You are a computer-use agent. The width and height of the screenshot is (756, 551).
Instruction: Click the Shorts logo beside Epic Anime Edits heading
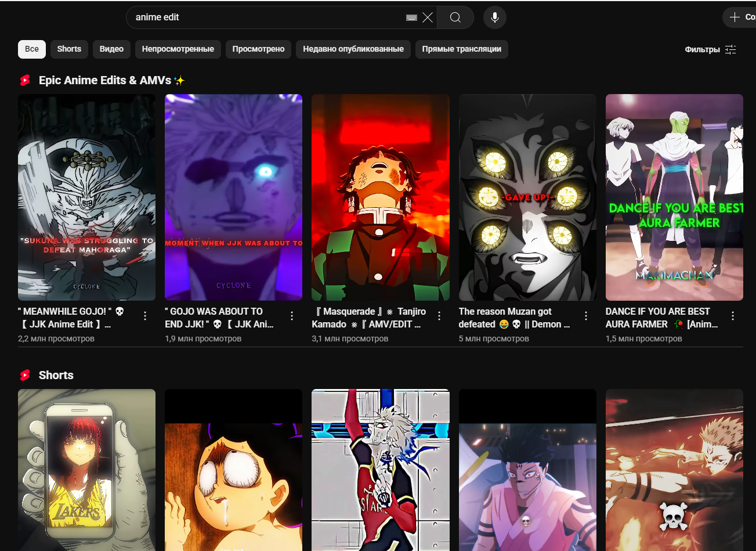coord(25,80)
